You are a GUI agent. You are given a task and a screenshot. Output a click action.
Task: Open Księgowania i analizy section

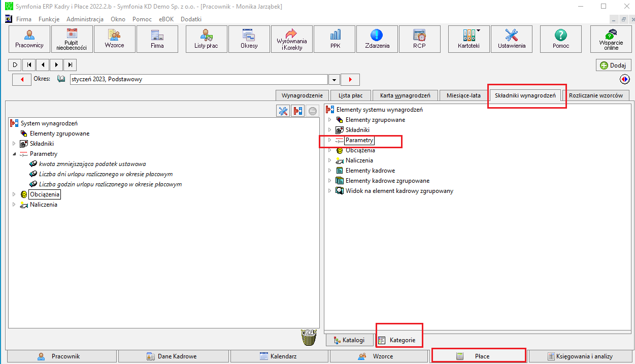coord(580,356)
